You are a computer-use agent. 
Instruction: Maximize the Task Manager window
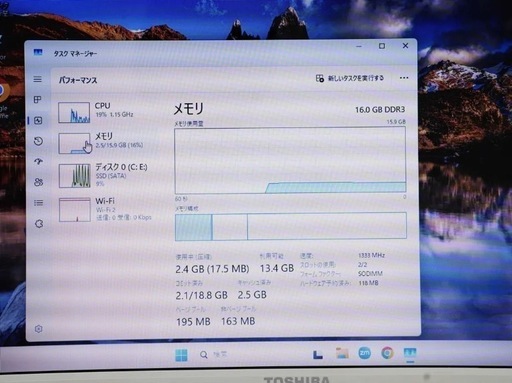(x=382, y=46)
